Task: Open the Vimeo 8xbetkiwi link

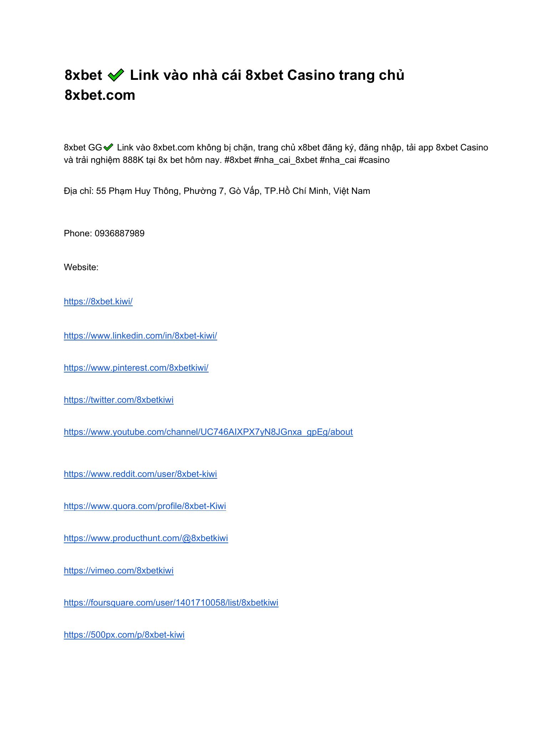Action: point(119,571)
